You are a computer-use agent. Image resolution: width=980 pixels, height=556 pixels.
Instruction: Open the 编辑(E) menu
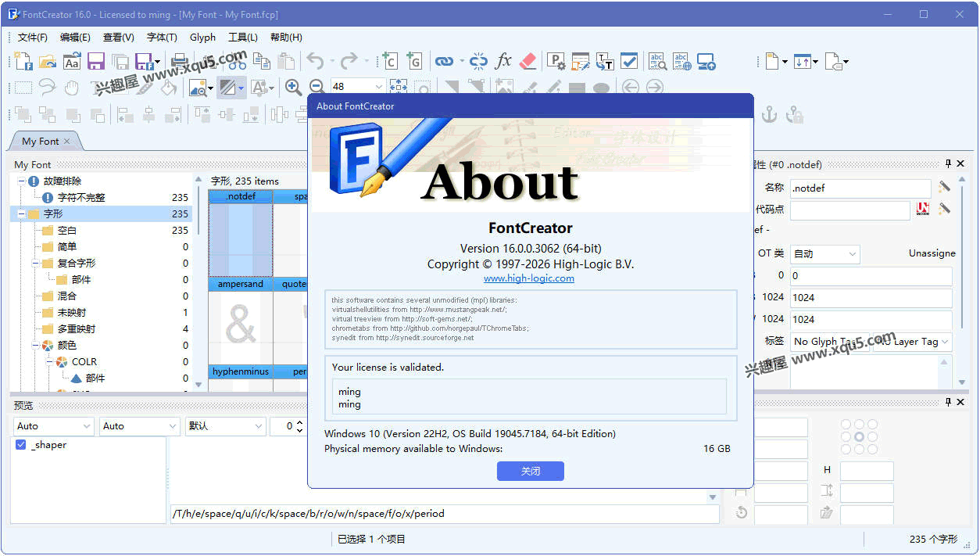click(76, 37)
